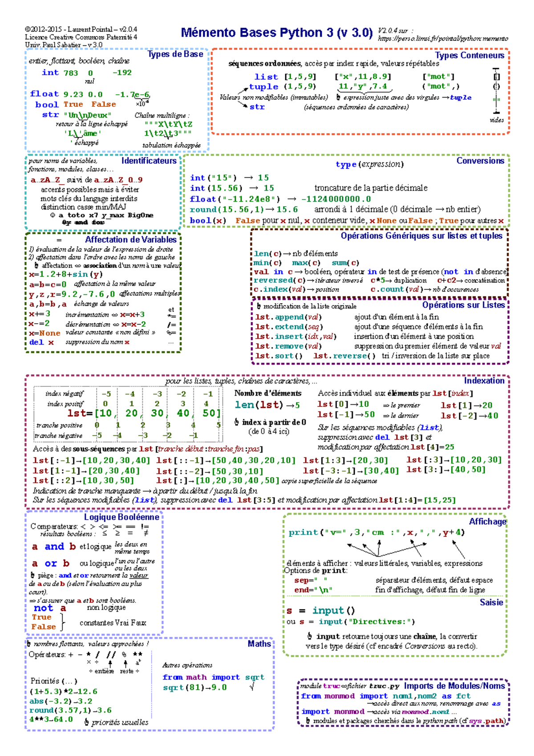Screen dimensions: 534x756
Task: Click the warning hand icon before 'piège'
Action: click(x=33, y=575)
